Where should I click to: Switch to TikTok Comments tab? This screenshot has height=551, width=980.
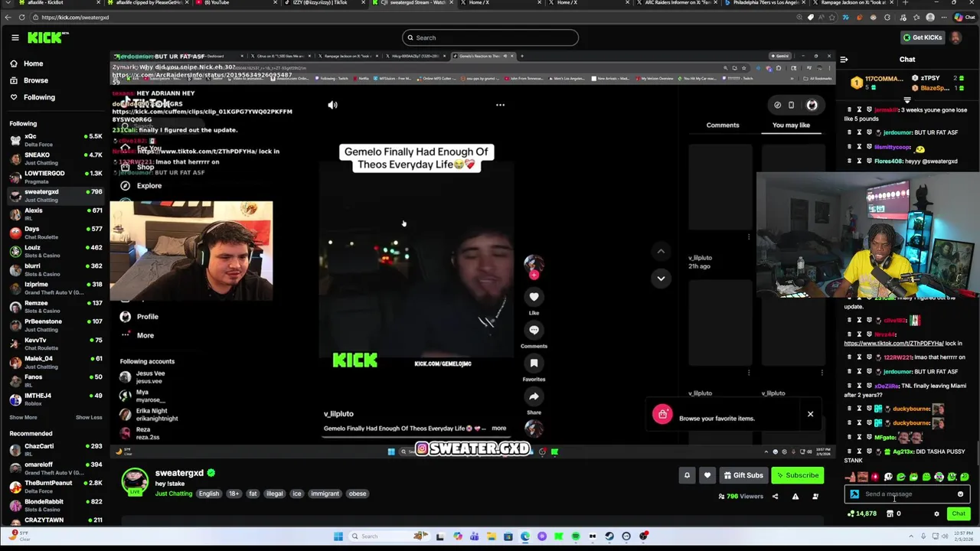point(723,126)
